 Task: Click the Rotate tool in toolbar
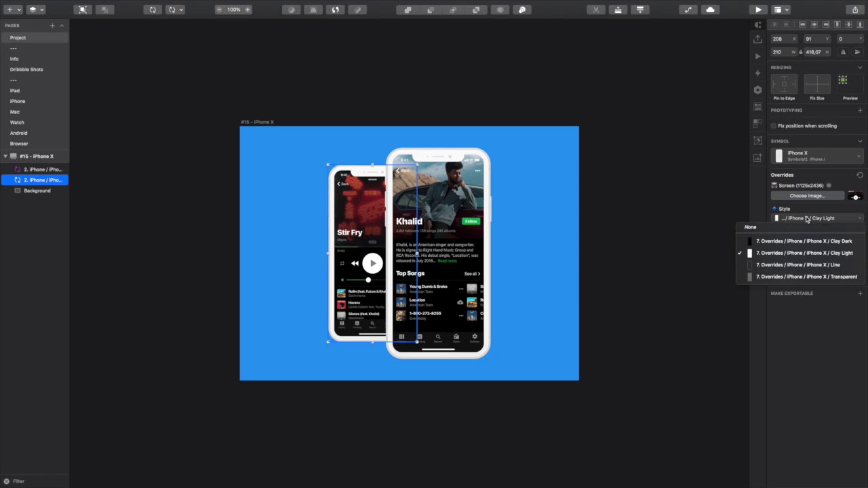coord(335,9)
